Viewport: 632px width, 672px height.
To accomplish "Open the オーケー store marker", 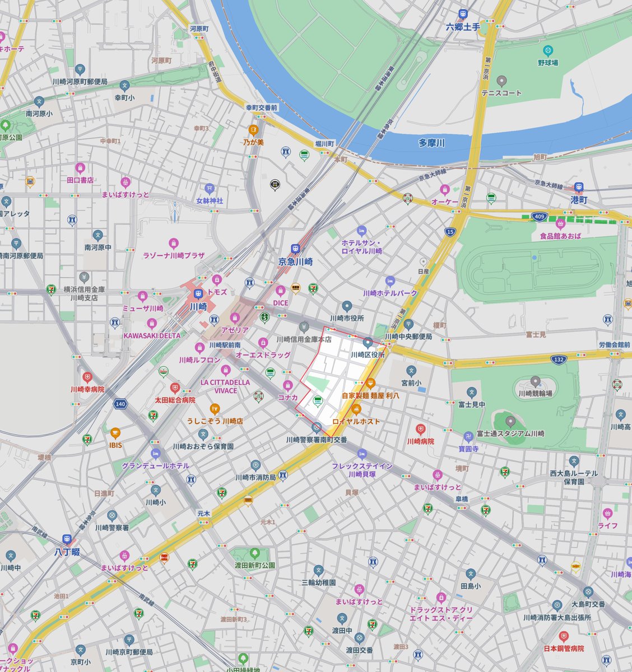I will (445, 189).
